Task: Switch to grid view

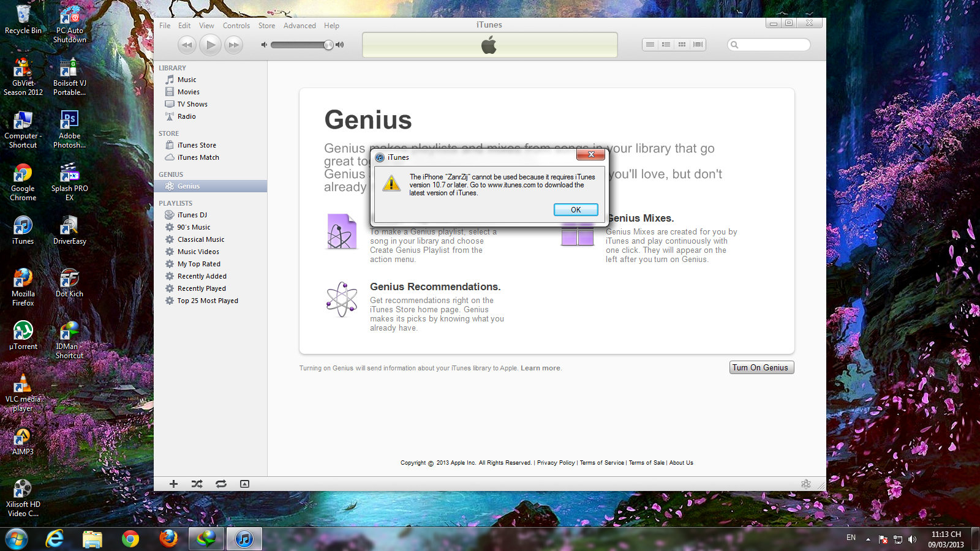Action: (682, 45)
